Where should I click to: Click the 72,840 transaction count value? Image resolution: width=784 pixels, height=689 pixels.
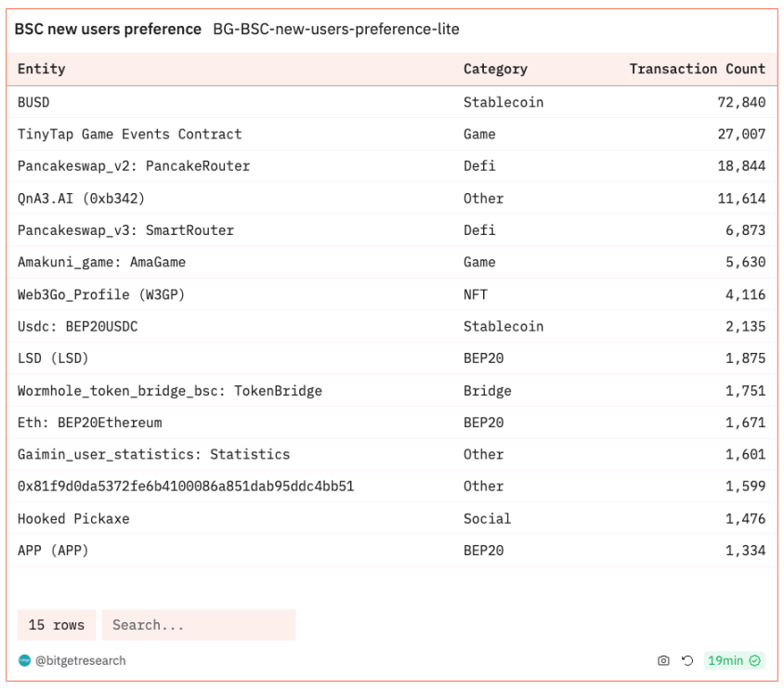click(x=741, y=102)
